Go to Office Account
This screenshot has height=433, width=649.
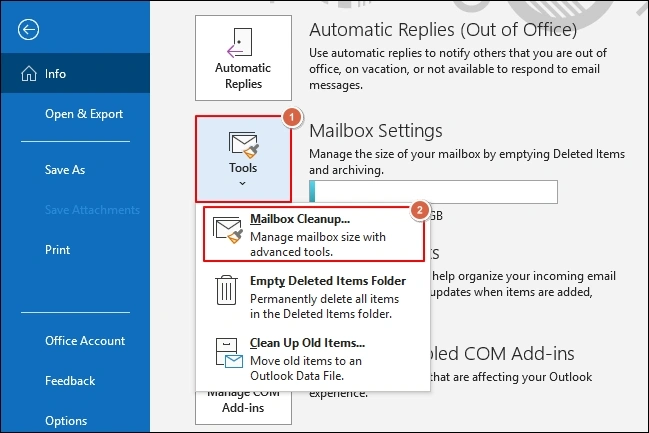(x=85, y=341)
